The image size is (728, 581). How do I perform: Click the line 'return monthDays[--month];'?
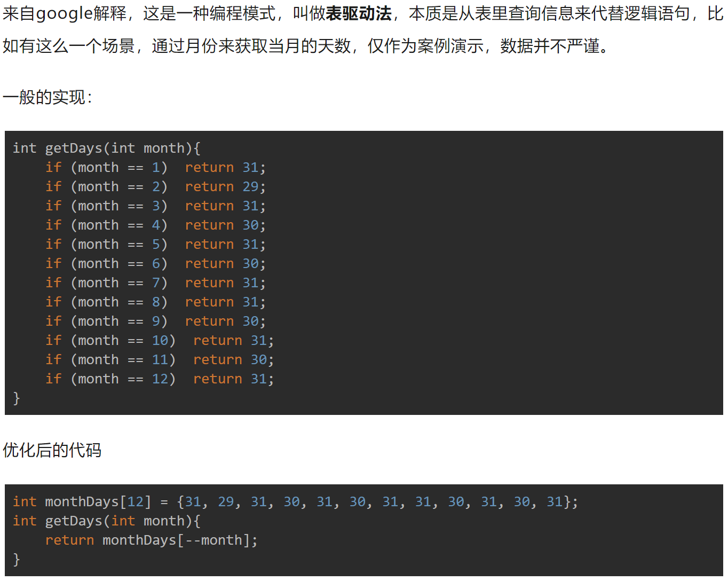click(x=152, y=540)
